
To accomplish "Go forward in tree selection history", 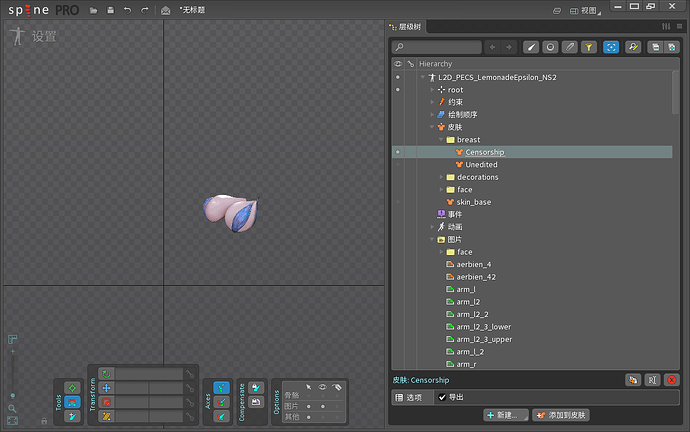I will (x=509, y=47).
